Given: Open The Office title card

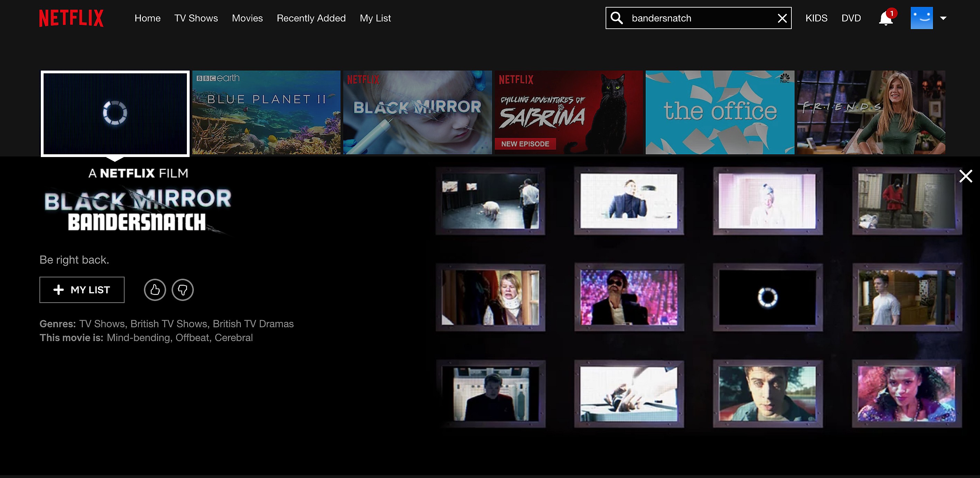Looking at the screenshot, I should coord(720,112).
